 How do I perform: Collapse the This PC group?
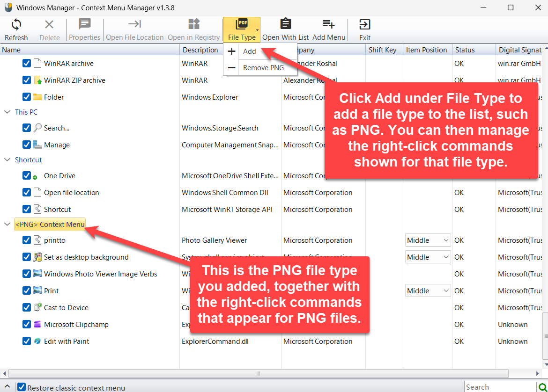(x=7, y=112)
